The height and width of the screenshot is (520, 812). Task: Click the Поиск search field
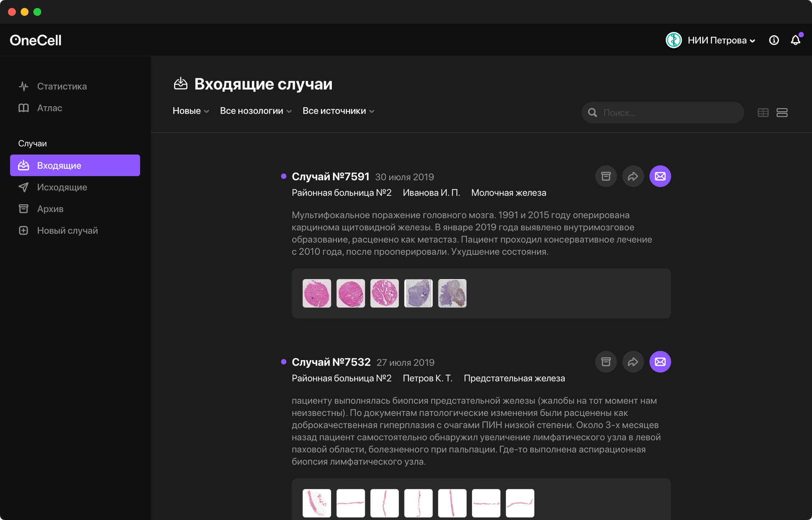pyautogui.click(x=668, y=112)
